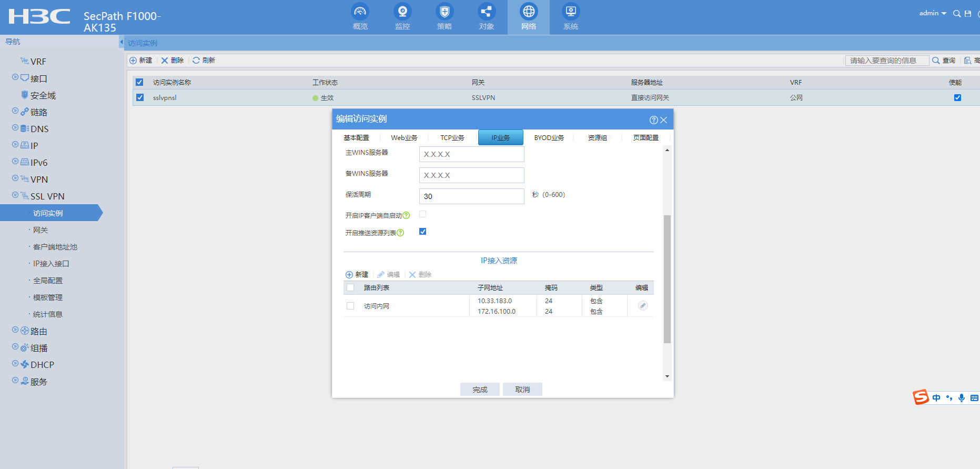
Task: Open the 策略 policy shield icon
Action: [444, 12]
